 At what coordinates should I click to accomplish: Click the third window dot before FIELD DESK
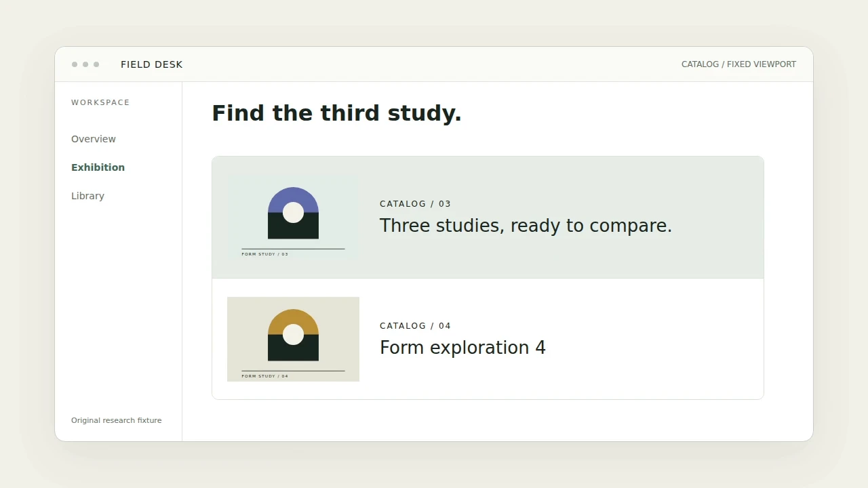point(96,64)
